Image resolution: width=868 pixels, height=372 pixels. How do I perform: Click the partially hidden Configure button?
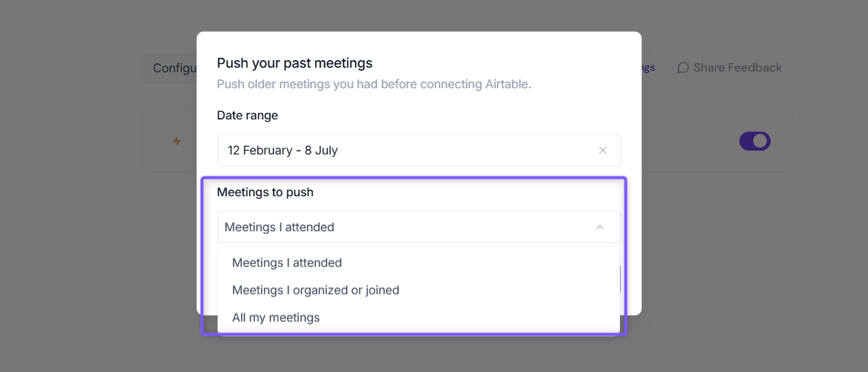(170, 68)
